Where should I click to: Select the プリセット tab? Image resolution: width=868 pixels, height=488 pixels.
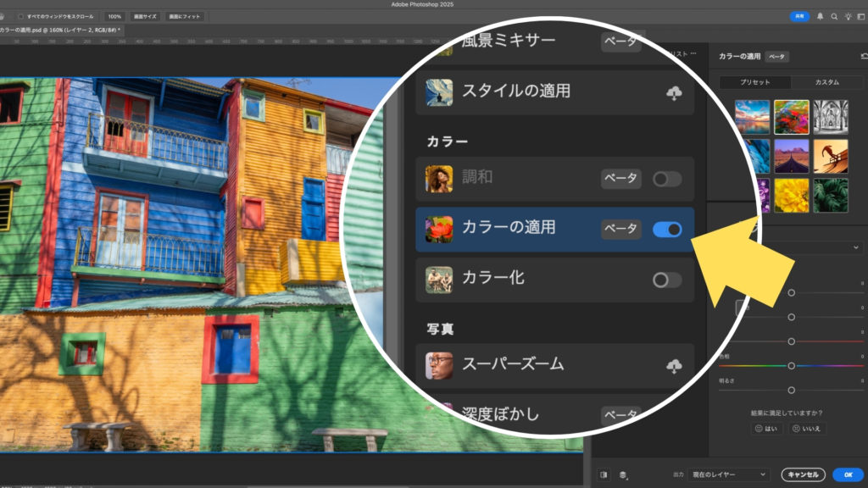[754, 82]
